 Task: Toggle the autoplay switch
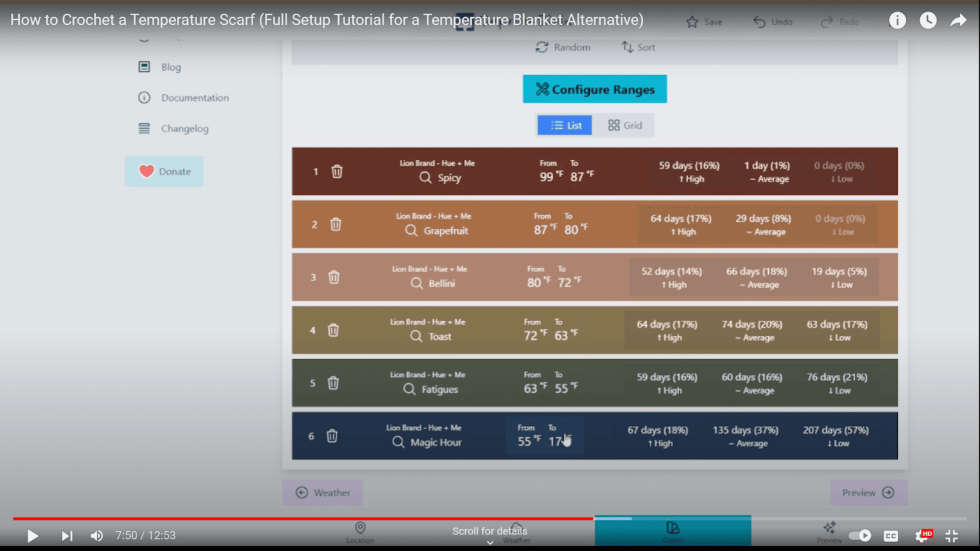tap(859, 536)
